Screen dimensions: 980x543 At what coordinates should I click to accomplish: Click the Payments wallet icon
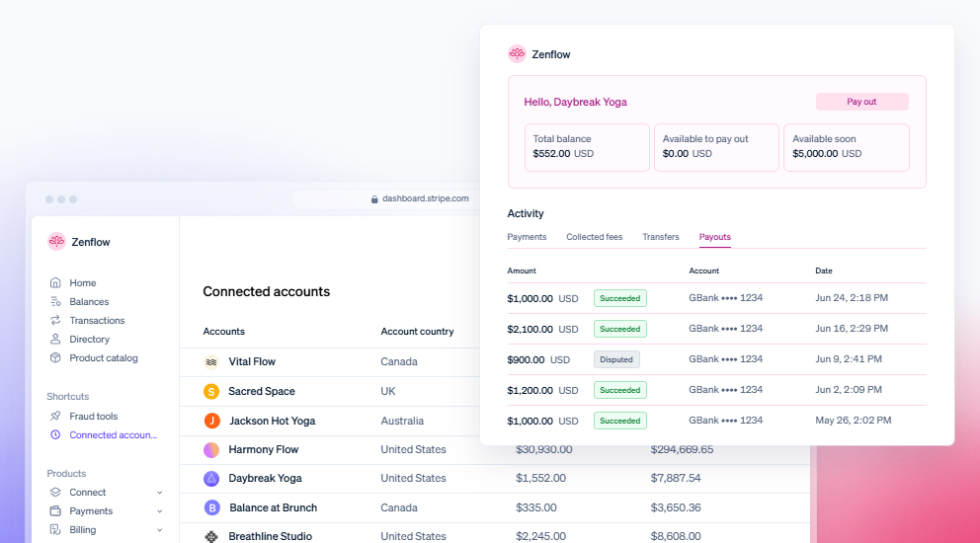55,510
